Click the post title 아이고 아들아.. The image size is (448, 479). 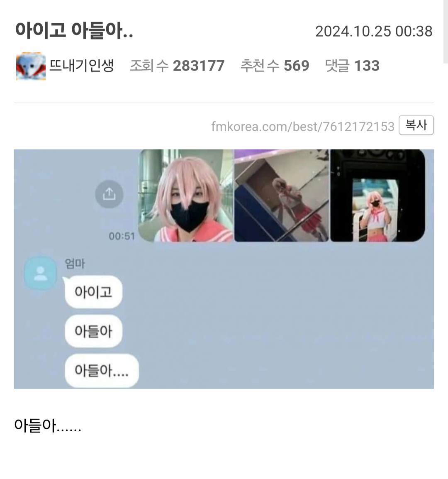click(74, 31)
